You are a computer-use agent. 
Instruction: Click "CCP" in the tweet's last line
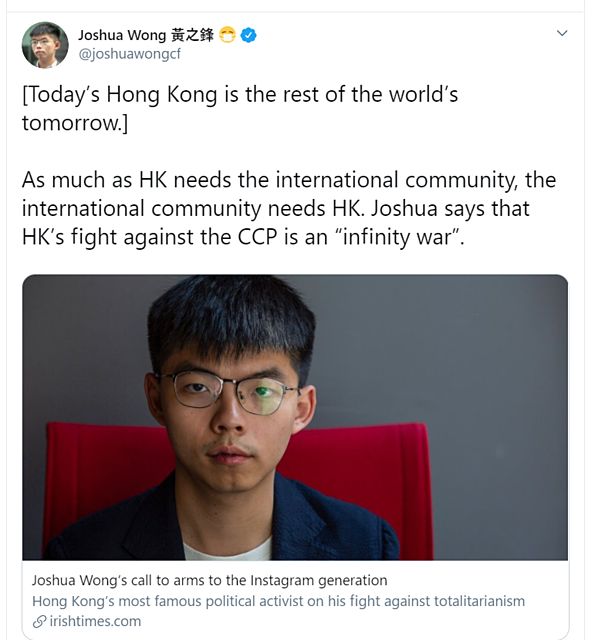pyautogui.click(x=257, y=237)
